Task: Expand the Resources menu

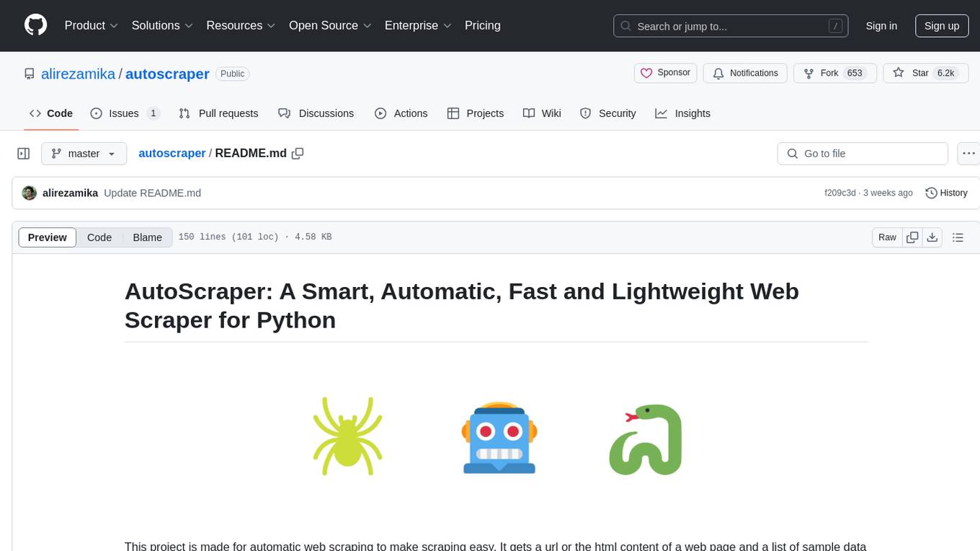Action: pyautogui.click(x=241, y=25)
